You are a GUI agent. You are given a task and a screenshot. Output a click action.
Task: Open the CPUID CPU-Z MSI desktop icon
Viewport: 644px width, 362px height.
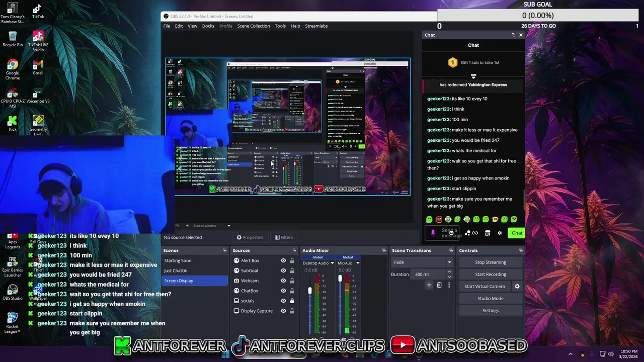pyautogui.click(x=13, y=98)
